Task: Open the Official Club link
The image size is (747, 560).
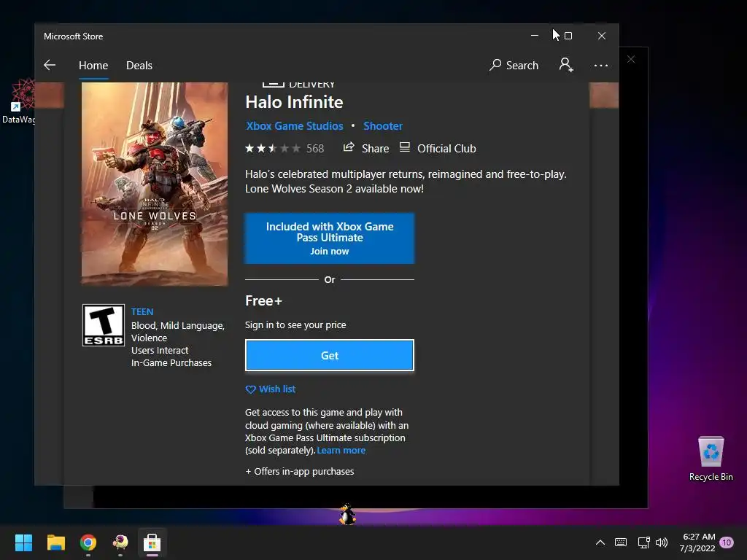Action: (438, 148)
